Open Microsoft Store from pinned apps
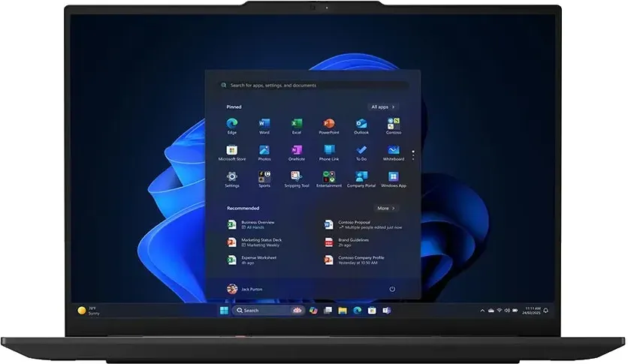The height and width of the screenshot is (364, 631). (x=232, y=153)
